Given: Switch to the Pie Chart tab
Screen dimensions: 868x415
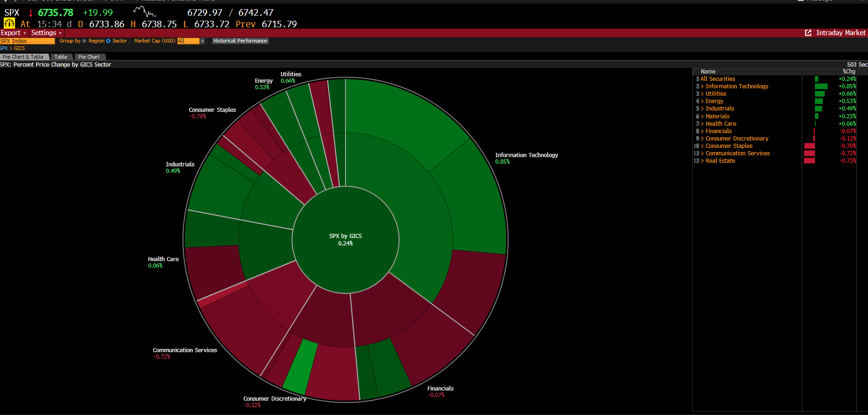Looking at the screenshot, I should click(89, 57).
